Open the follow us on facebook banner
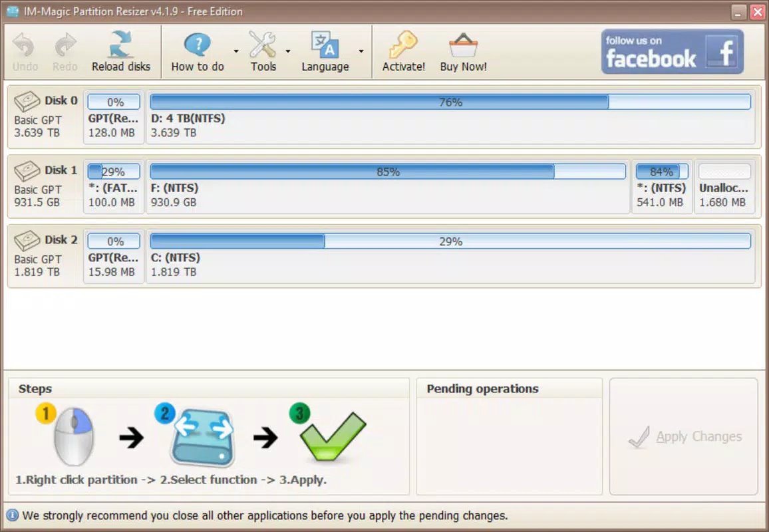Viewport: 769px width, 532px height. pyautogui.click(x=673, y=51)
